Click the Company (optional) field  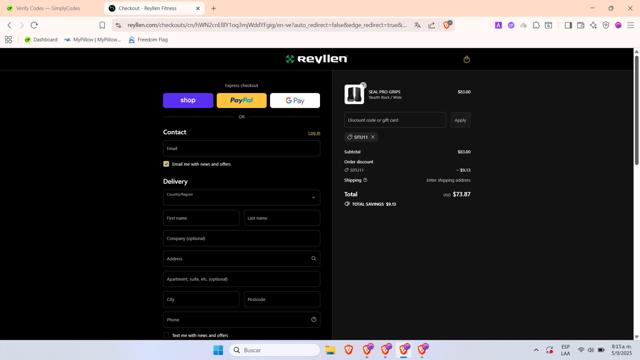click(x=242, y=238)
